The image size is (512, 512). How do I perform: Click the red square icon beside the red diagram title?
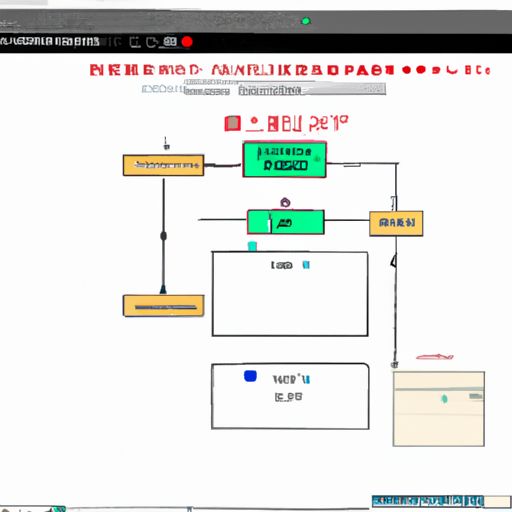(x=232, y=123)
